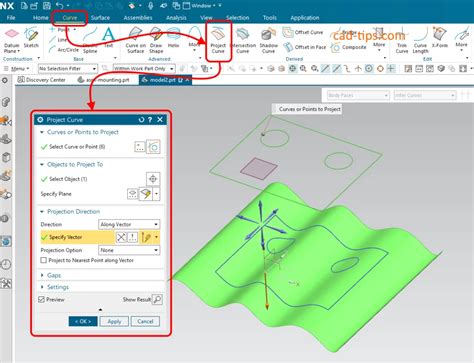Click the Undo arrow in title bar
This screenshot has height=363, width=474.
[x=60, y=5]
